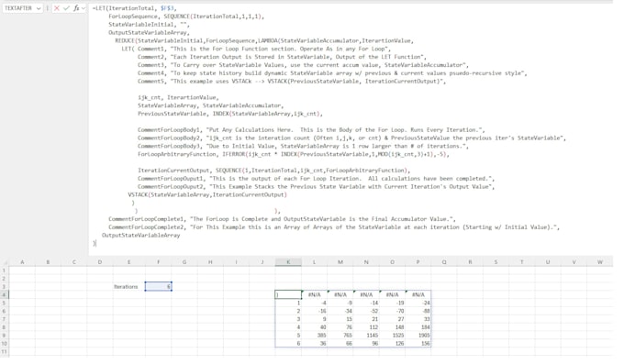The width and height of the screenshot is (624, 364).
Task: Select the cell showing -88
Action: coord(418,311)
